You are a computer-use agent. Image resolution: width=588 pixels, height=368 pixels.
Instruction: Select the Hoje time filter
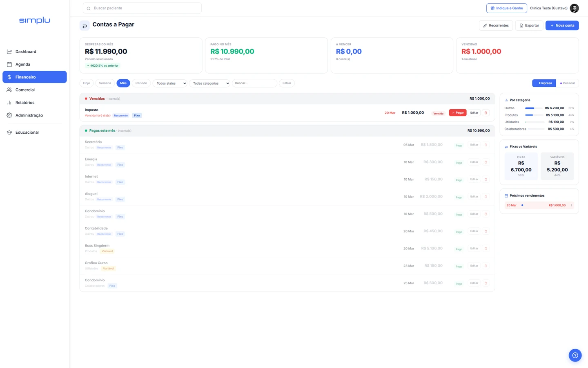coord(87,83)
